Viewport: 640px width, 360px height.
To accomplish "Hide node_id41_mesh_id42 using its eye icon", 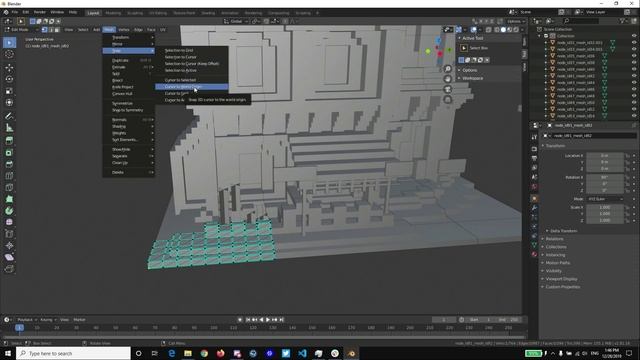I will (x=634, y=76).
